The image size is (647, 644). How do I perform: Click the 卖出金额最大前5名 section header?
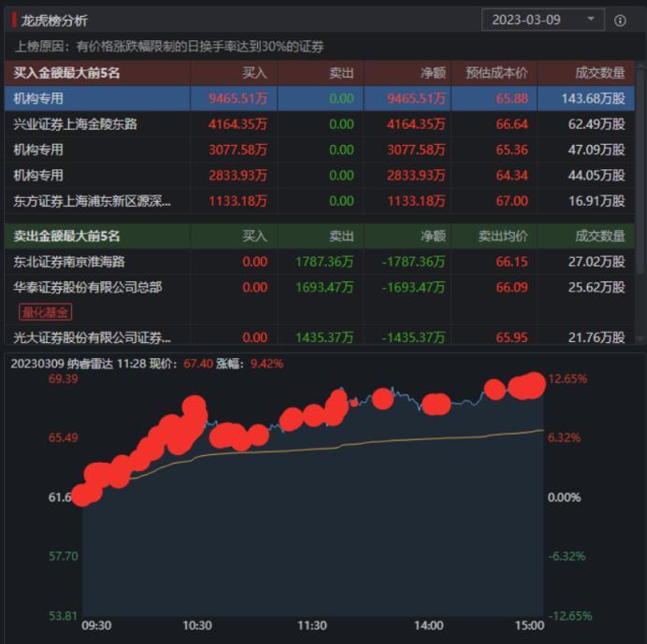[x=67, y=236]
